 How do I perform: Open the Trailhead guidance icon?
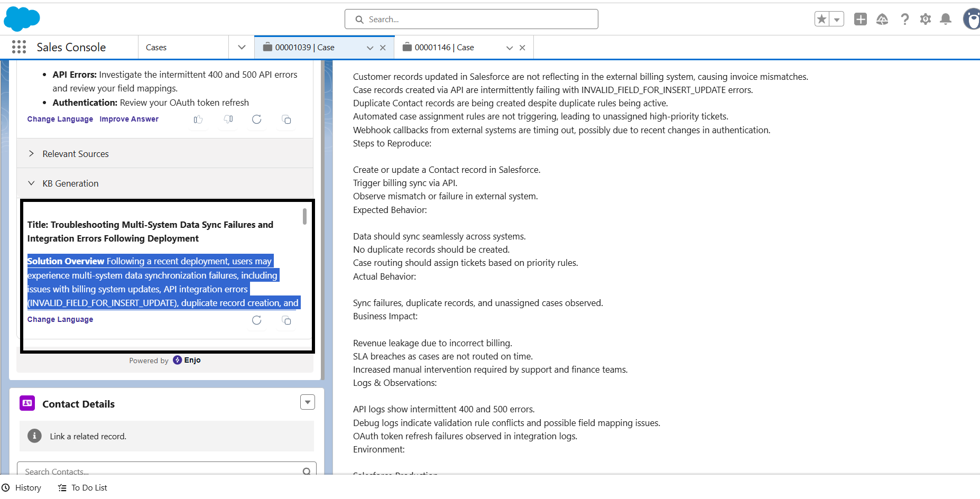tap(882, 19)
